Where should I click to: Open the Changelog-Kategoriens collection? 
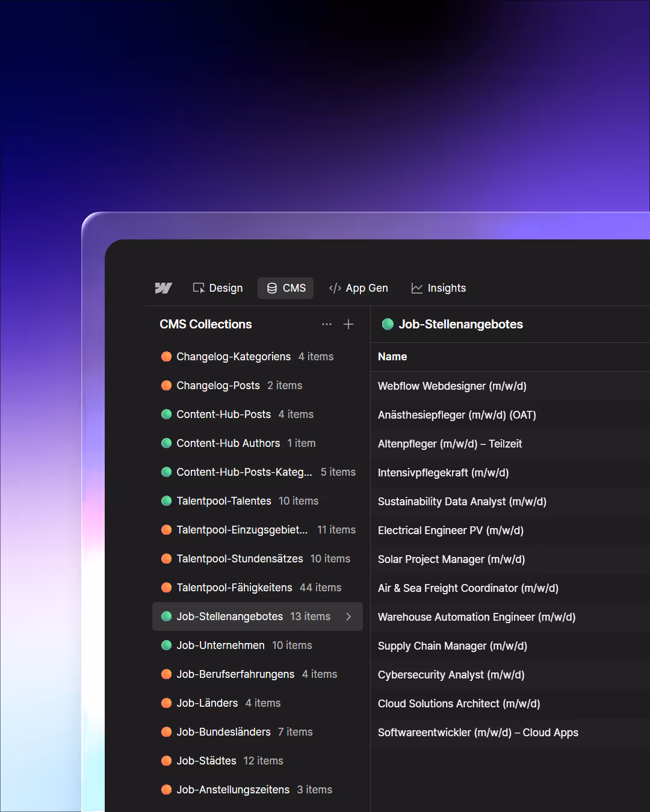coord(258,357)
